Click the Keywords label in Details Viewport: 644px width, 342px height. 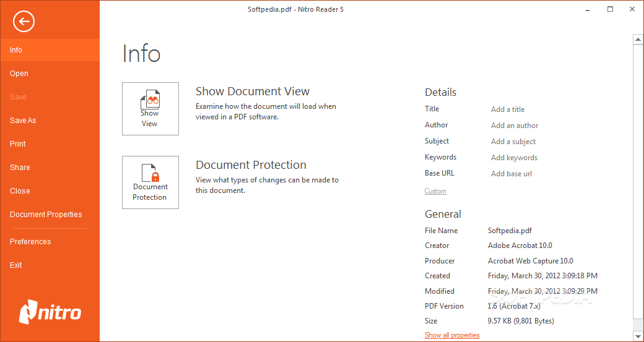(x=440, y=157)
